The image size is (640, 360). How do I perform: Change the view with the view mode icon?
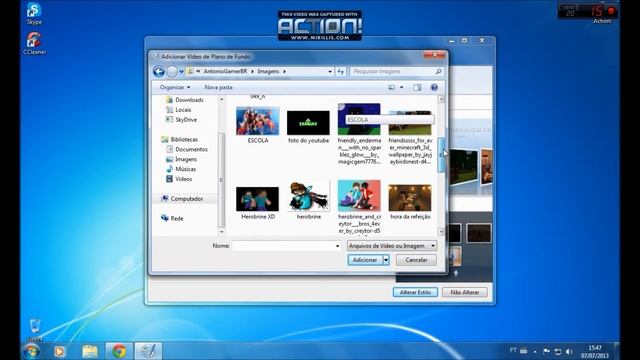click(x=391, y=87)
